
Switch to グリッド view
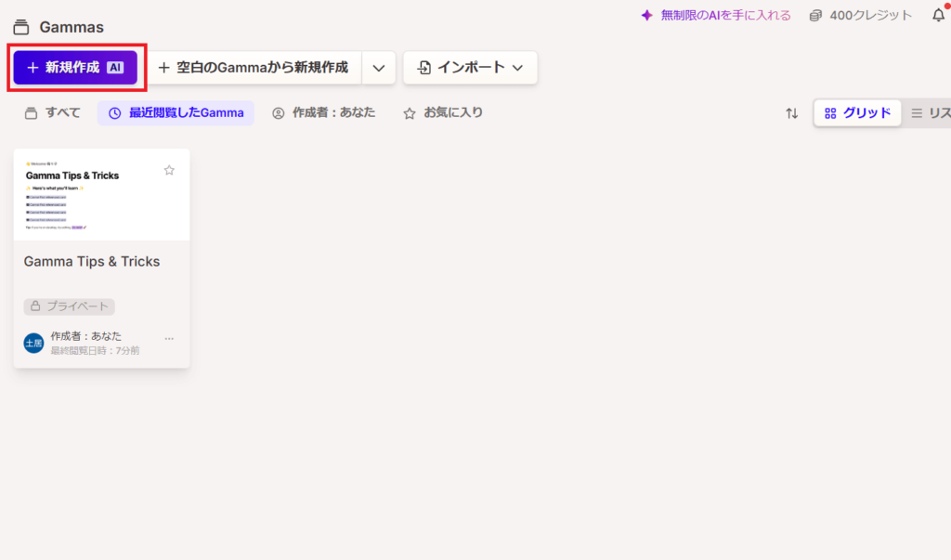pyautogui.click(x=857, y=113)
